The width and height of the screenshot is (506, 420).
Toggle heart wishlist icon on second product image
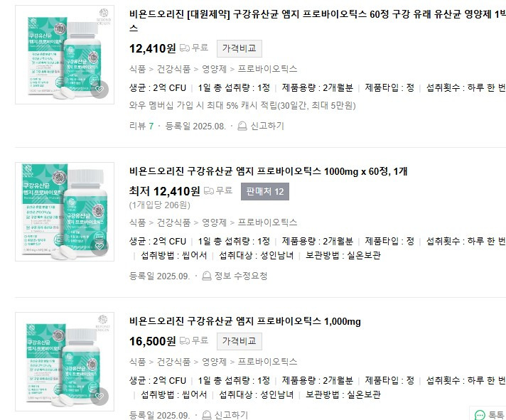[99, 246]
